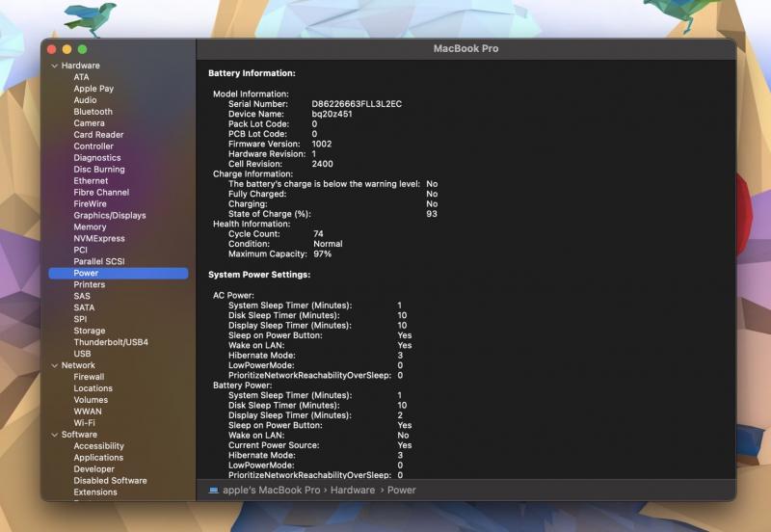Screen dimensions: 771x532
Task: Click Hardware in the bottom path bar
Action: (x=353, y=491)
